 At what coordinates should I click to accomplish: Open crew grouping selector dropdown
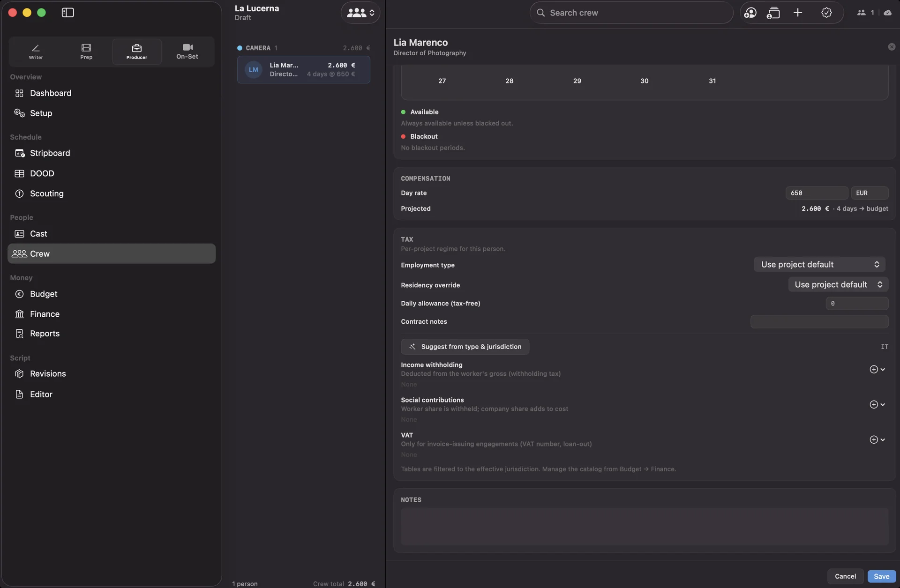[x=360, y=13]
